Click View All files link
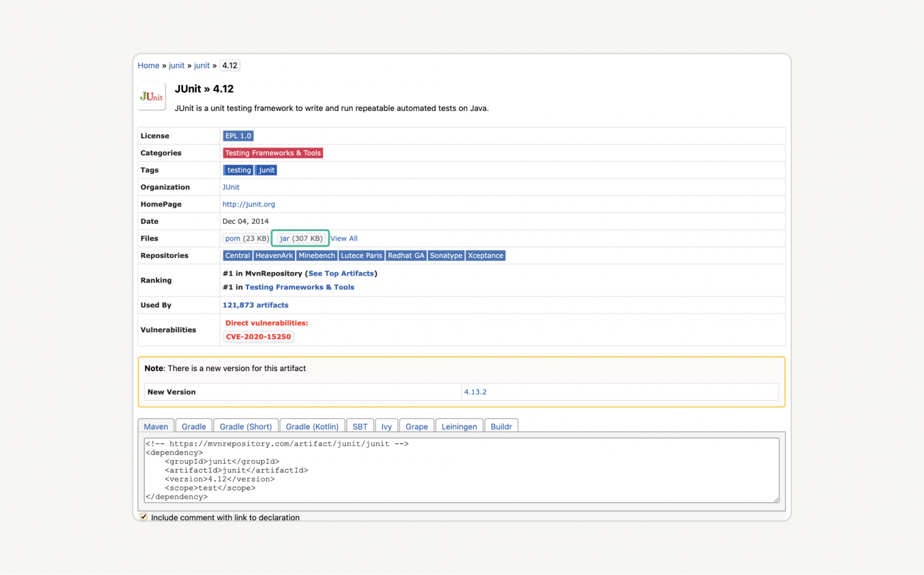This screenshot has height=575, width=924. coord(344,238)
